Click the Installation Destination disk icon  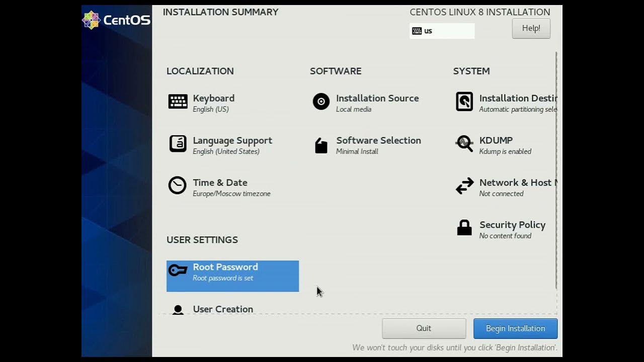pos(464,102)
